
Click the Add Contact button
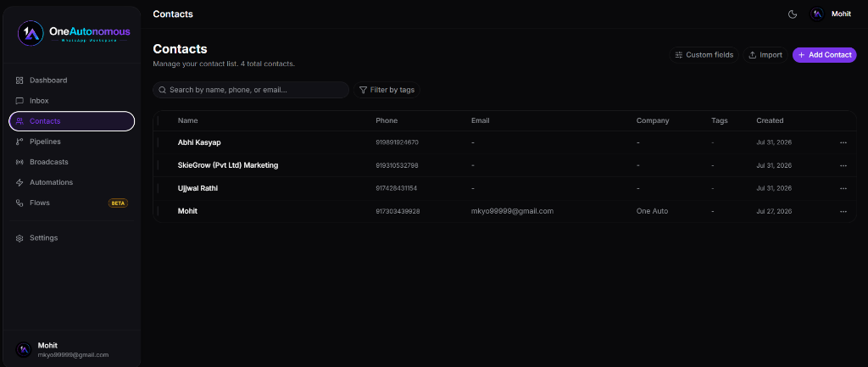pos(824,55)
